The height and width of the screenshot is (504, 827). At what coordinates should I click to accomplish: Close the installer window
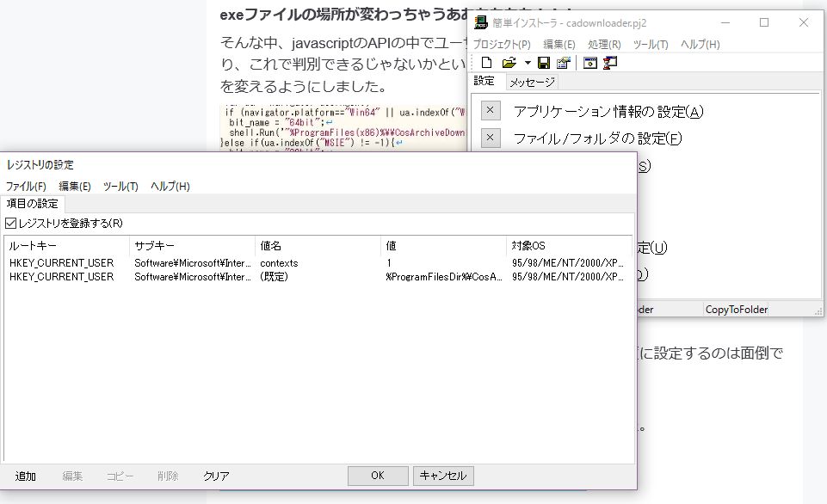coord(803,22)
